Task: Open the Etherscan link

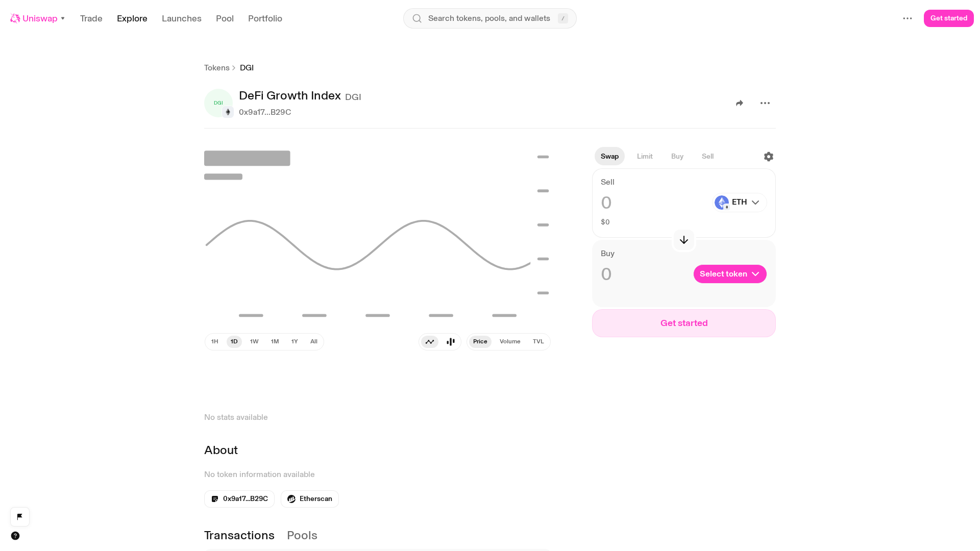Action: pyautogui.click(x=310, y=499)
